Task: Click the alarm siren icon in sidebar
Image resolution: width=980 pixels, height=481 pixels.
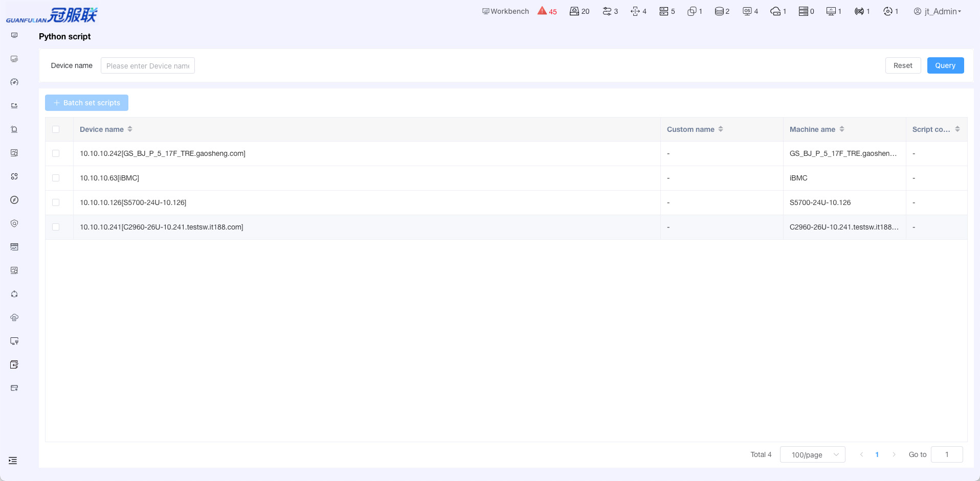Action: tap(14, 129)
